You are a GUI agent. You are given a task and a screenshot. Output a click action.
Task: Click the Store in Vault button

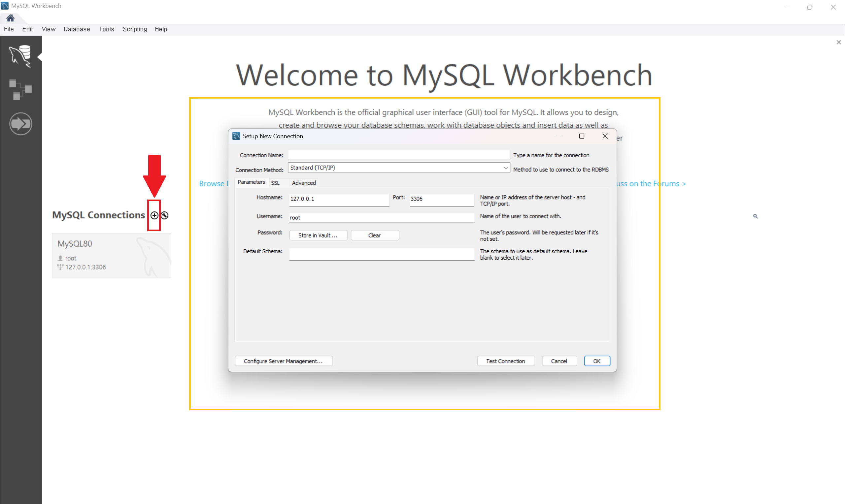(318, 236)
